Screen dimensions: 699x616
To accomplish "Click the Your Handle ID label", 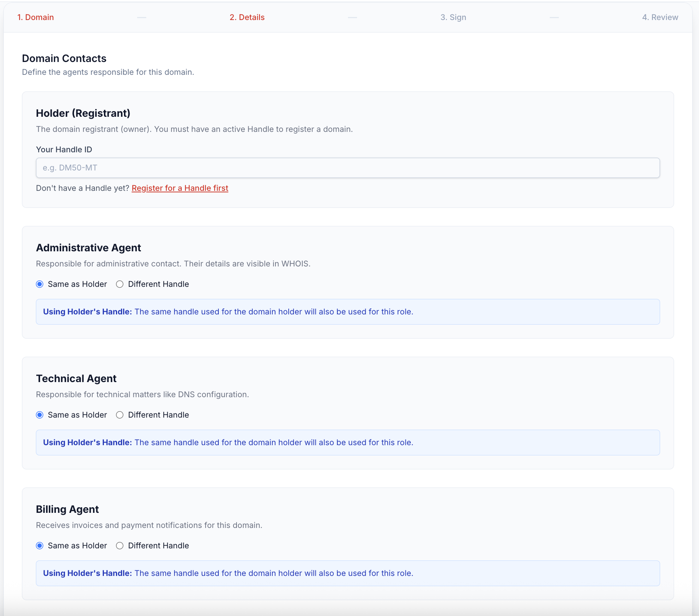I will [x=64, y=150].
